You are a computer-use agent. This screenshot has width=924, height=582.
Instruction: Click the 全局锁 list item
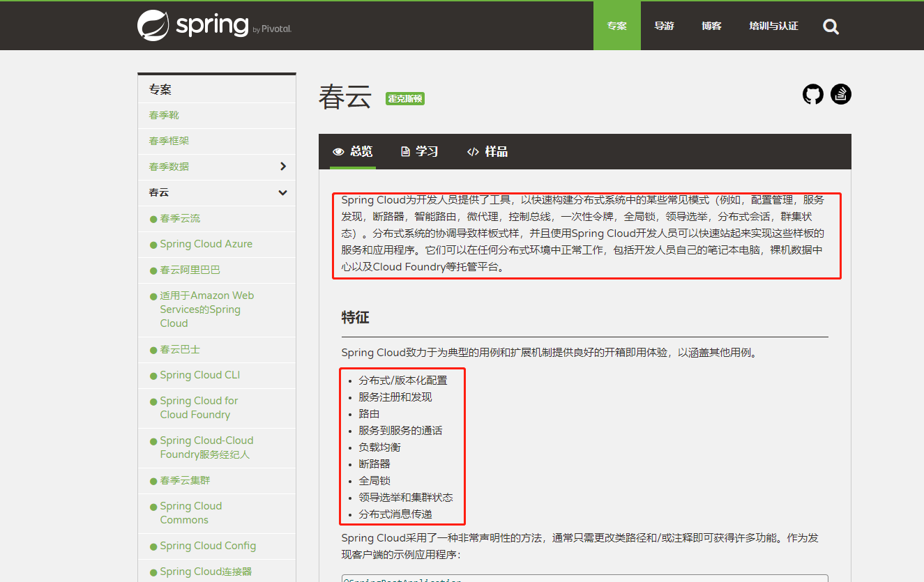click(x=374, y=481)
